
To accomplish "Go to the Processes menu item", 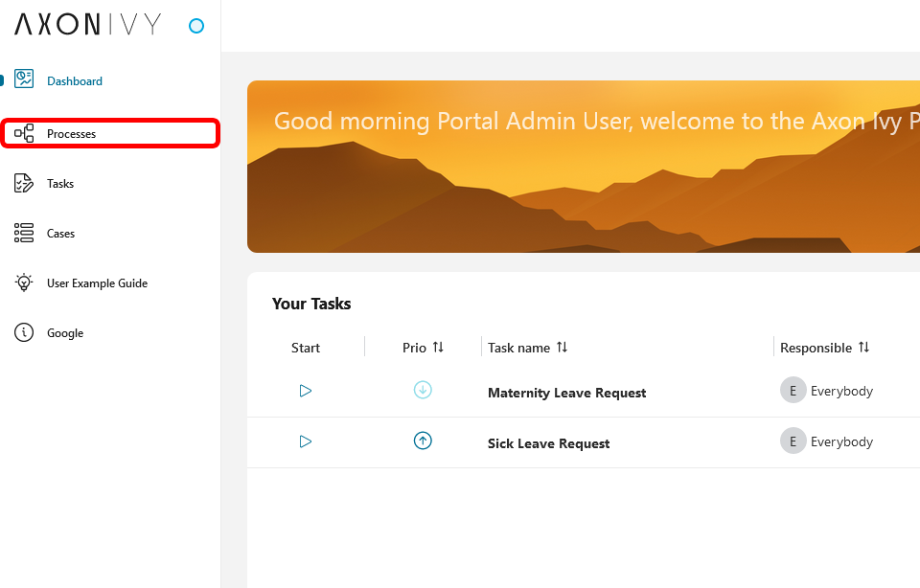I will click(x=71, y=134).
